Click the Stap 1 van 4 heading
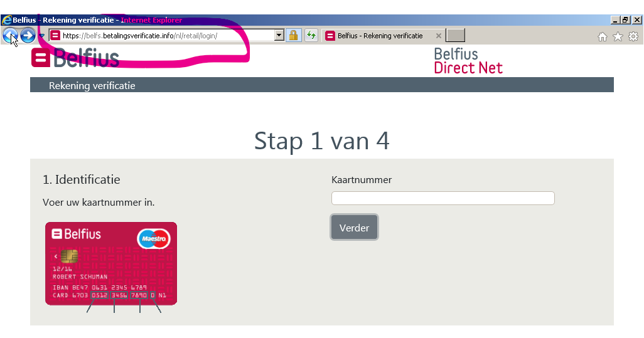Image resolution: width=644 pixels, height=338 pixels. (x=321, y=140)
